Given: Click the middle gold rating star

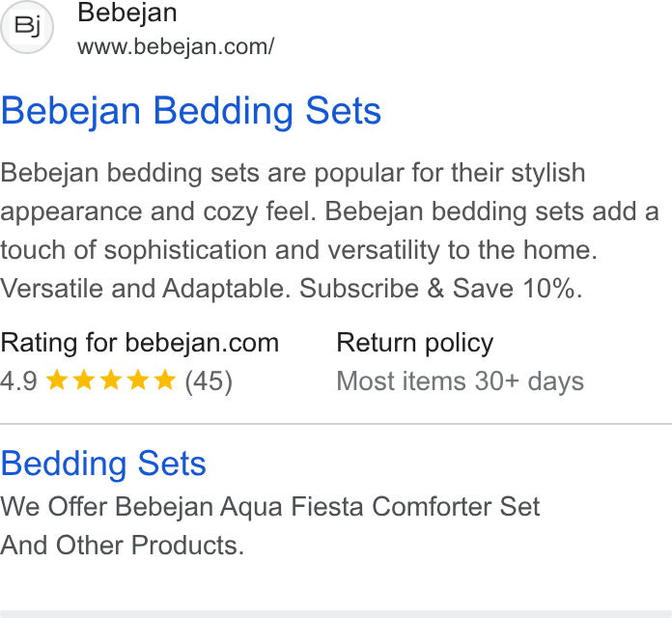Looking at the screenshot, I should point(111,380).
